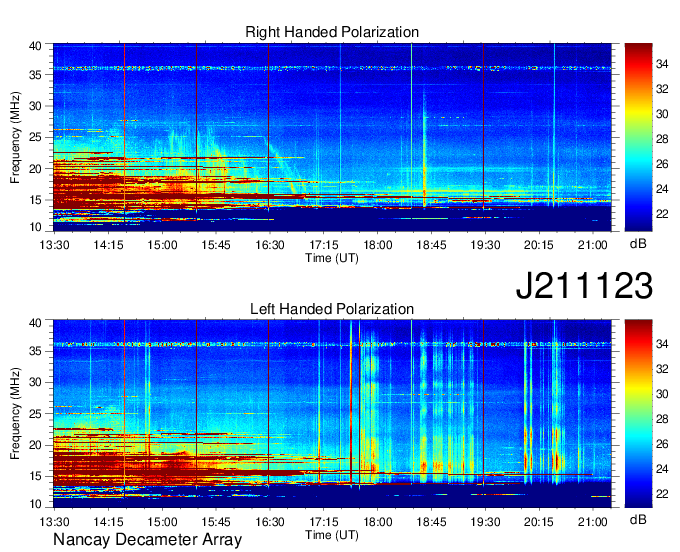The width and height of the screenshot is (680, 552).
Task: Click the 40 frequency tick on Right Handed plot
Action: click(35, 46)
